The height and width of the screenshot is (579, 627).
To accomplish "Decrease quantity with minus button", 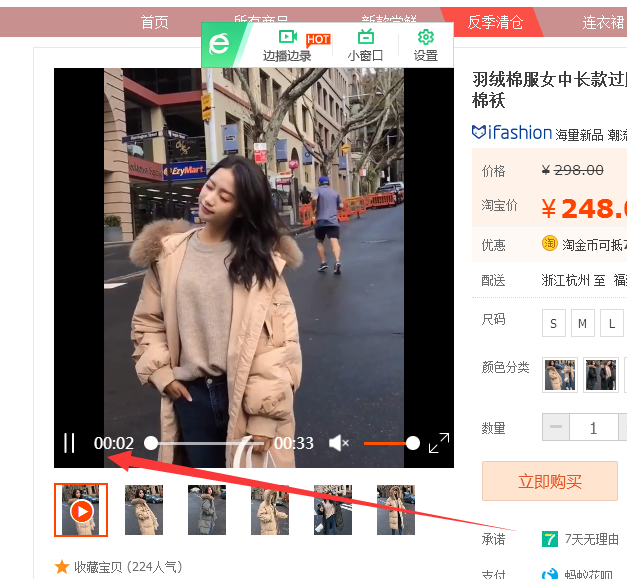I will click(556, 427).
